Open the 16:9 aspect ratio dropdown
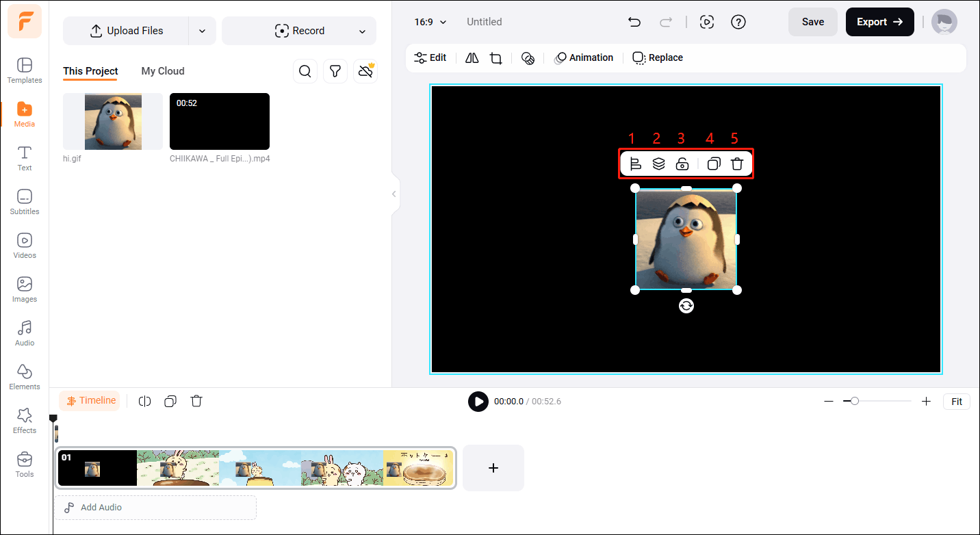Image resolution: width=980 pixels, height=535 pixels. pos(430,22)
